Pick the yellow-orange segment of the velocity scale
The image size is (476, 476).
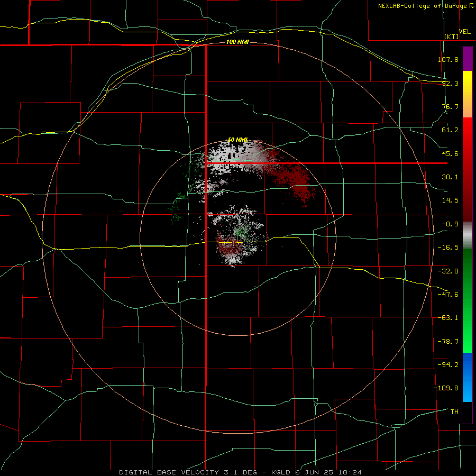[x=467, y=94]
